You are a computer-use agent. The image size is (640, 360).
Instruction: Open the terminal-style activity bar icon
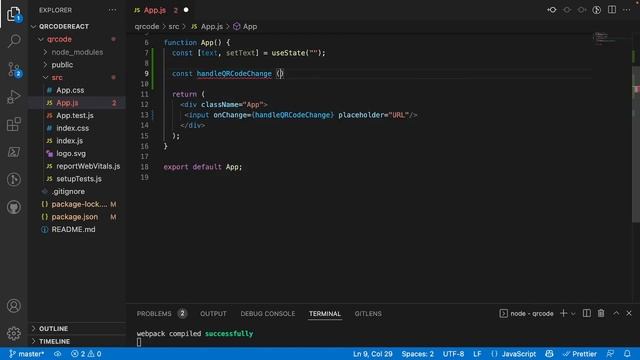(x=14, y=152)
